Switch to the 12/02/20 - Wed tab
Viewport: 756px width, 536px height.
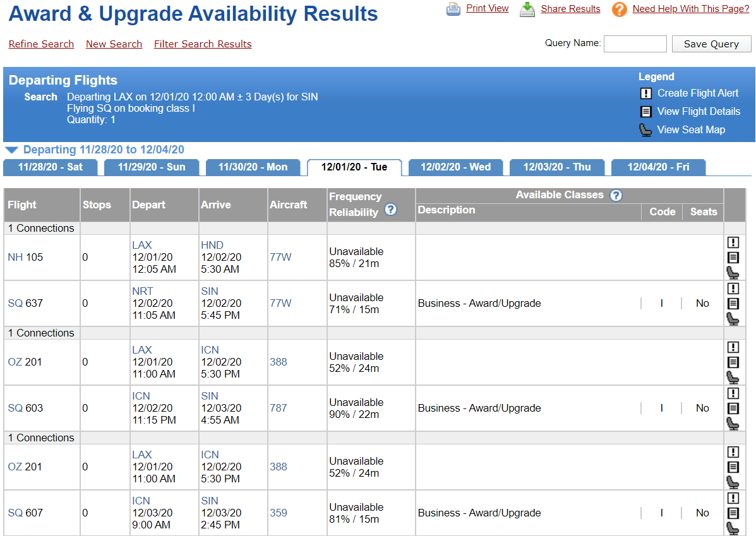click(455, 167)
